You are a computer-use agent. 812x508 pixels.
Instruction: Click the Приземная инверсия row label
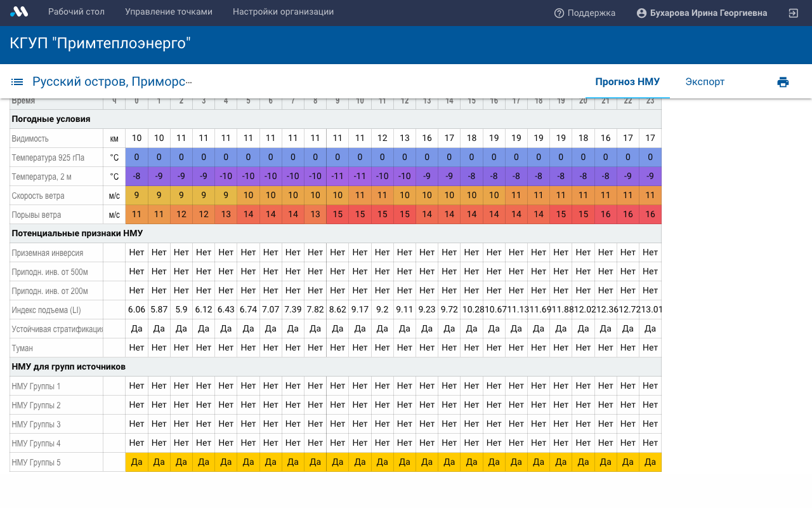(x=47, y=253)
